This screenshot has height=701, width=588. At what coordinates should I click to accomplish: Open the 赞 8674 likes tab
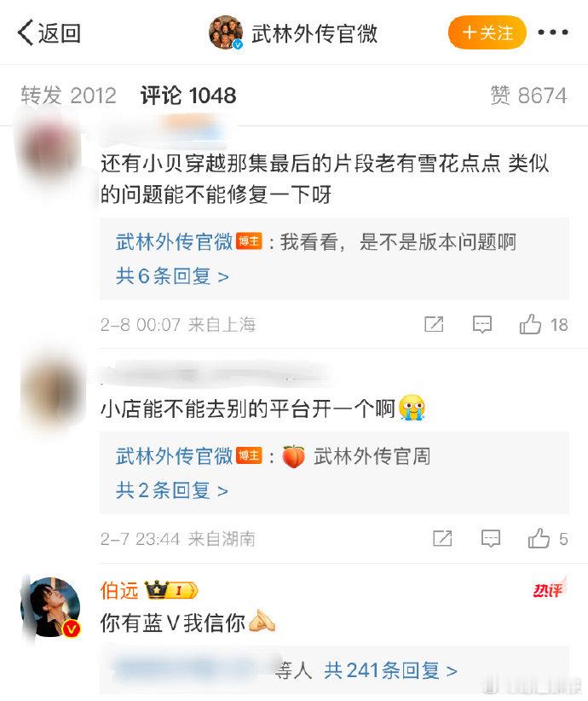click(528, 96)
